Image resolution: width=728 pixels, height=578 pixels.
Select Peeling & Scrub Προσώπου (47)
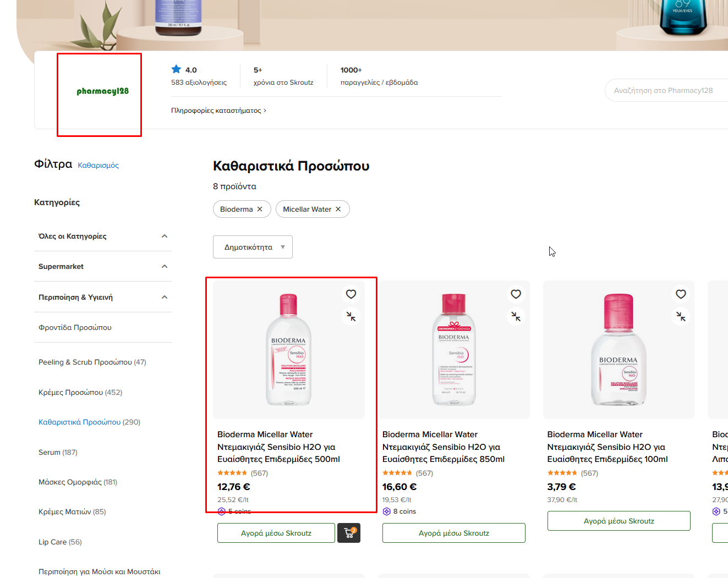[92, 362]
